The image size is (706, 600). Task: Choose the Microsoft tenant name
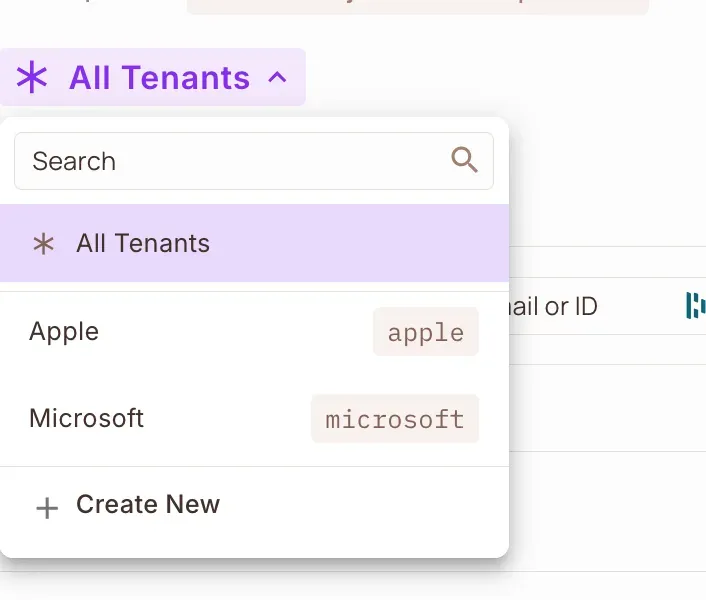[86, 417]
